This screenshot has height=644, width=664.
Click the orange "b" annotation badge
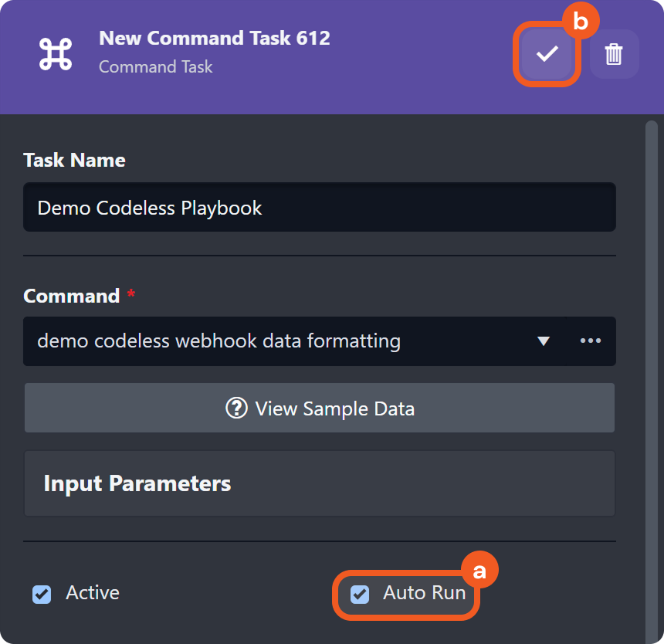(x=580, y=22)
